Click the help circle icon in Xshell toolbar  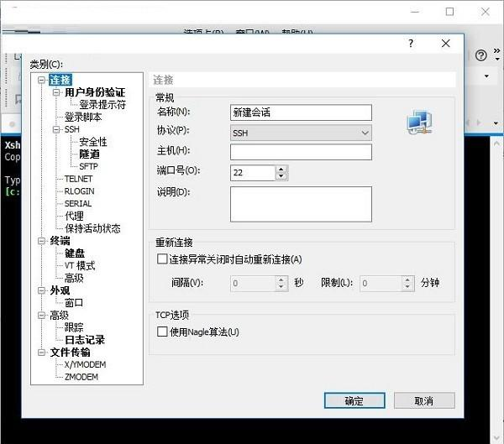480,55
